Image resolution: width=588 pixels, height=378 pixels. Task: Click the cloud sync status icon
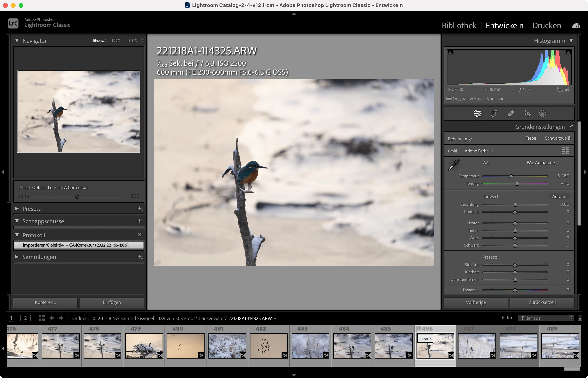(x=576, y=25)
